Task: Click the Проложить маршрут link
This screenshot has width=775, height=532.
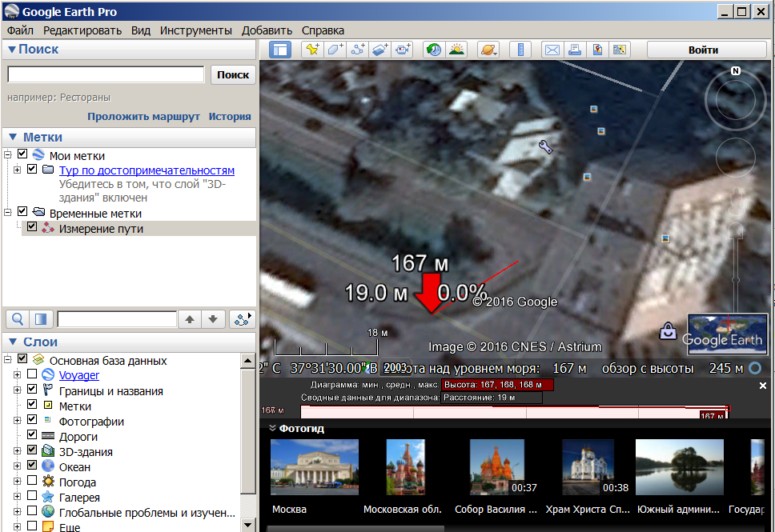Action: coord(143,116)
